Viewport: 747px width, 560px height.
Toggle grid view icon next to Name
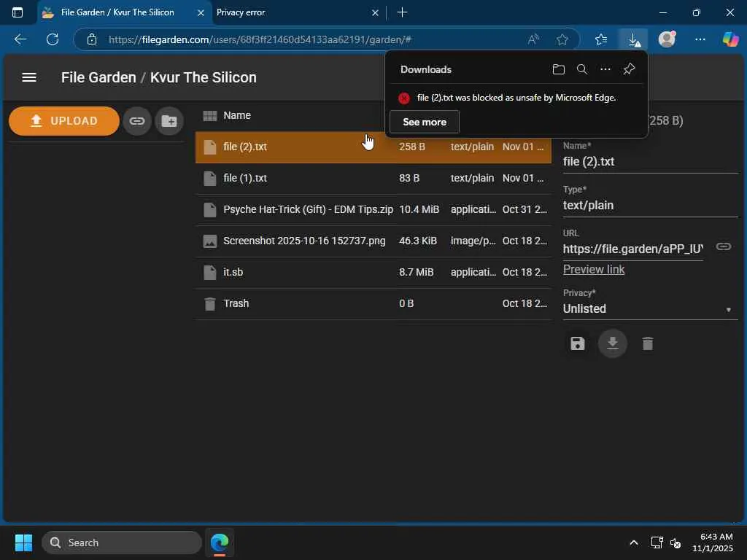tap(209, 115)
